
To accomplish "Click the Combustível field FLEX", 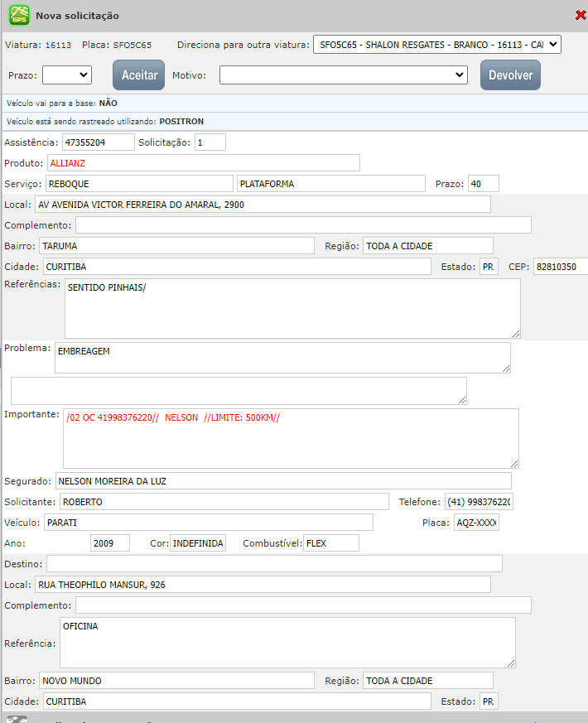I will pyautogui.click(x=331, y=543).
